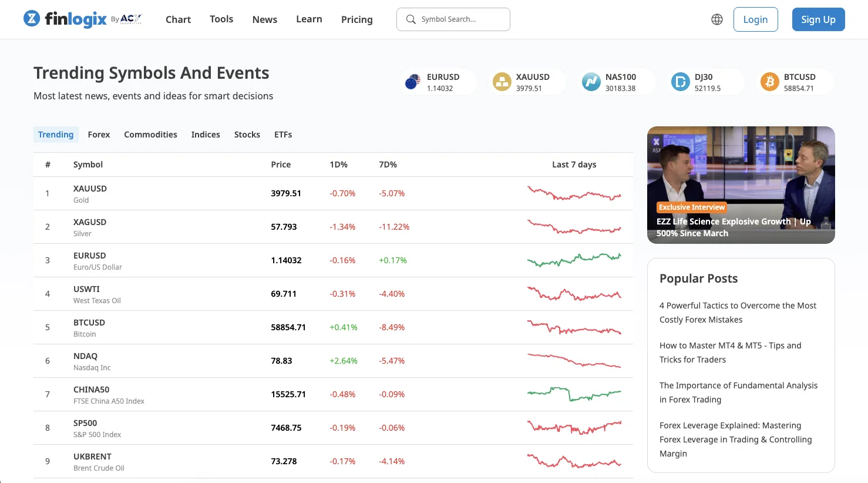Image resolution: width=868 pixels, height=483 pixels.
Task: Click the +2.64% value in NDAQ row
Action: tap(344, 361)
